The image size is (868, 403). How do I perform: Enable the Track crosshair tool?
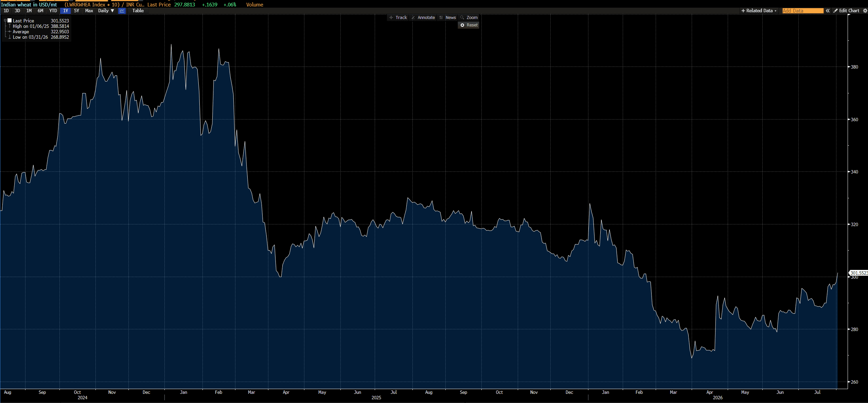[398, 18]
